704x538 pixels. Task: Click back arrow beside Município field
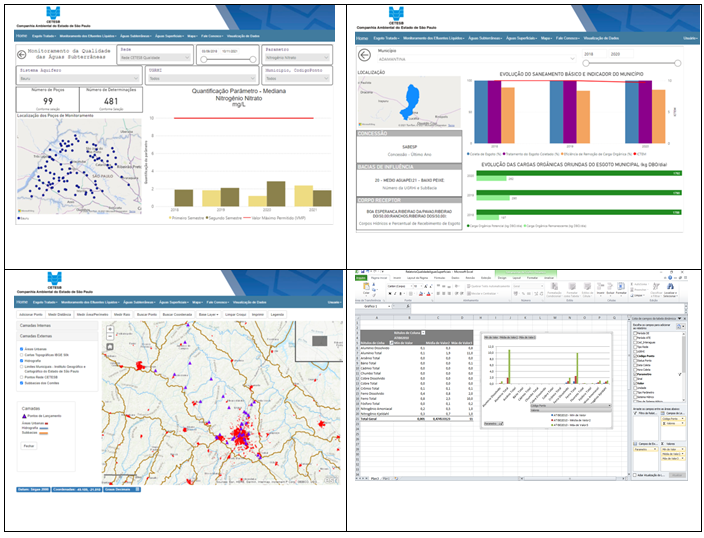point(364,55)
